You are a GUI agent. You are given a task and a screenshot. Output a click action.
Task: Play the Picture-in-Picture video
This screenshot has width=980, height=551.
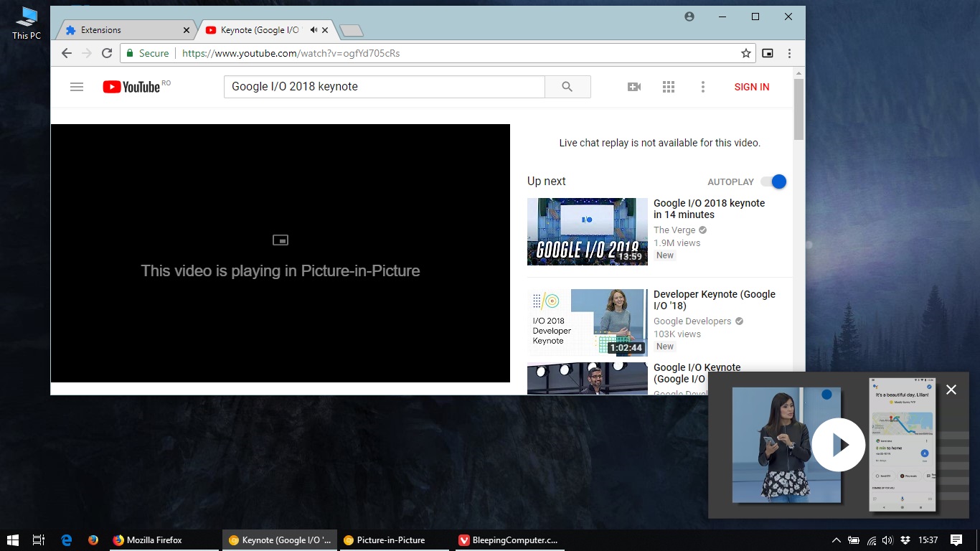(839, 445)
